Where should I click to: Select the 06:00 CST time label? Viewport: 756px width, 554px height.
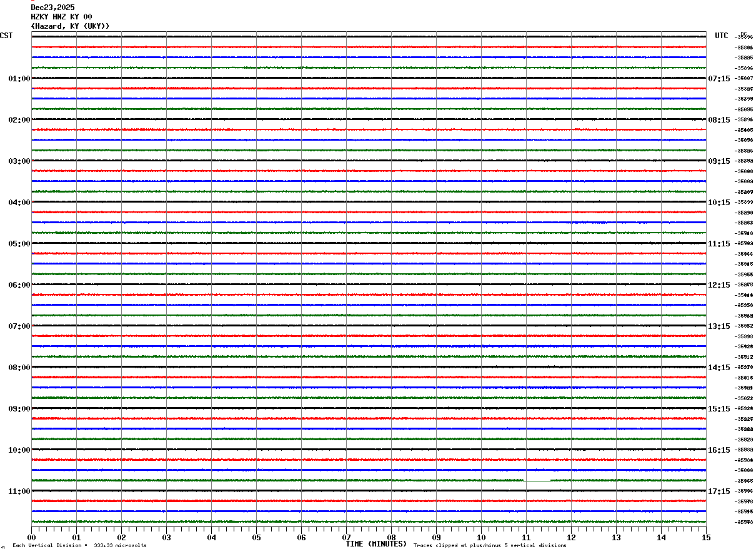pos(19,285)
